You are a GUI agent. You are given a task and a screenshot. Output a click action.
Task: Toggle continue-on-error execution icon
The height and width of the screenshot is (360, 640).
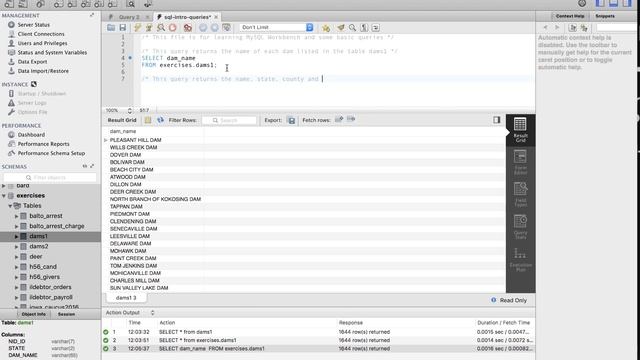[188, 27]
